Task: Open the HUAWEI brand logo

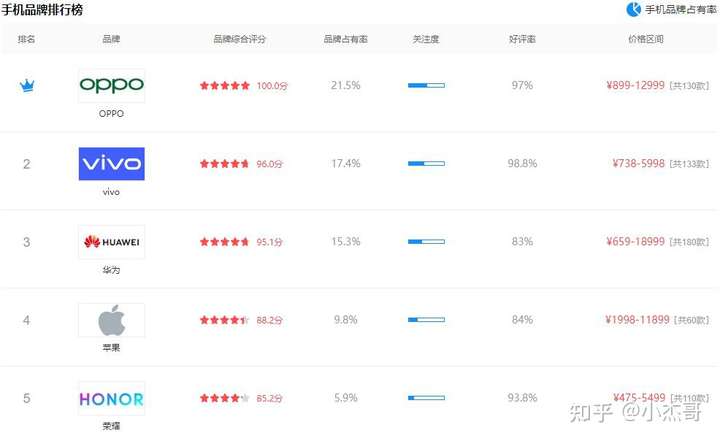Action: coord(112,242)
